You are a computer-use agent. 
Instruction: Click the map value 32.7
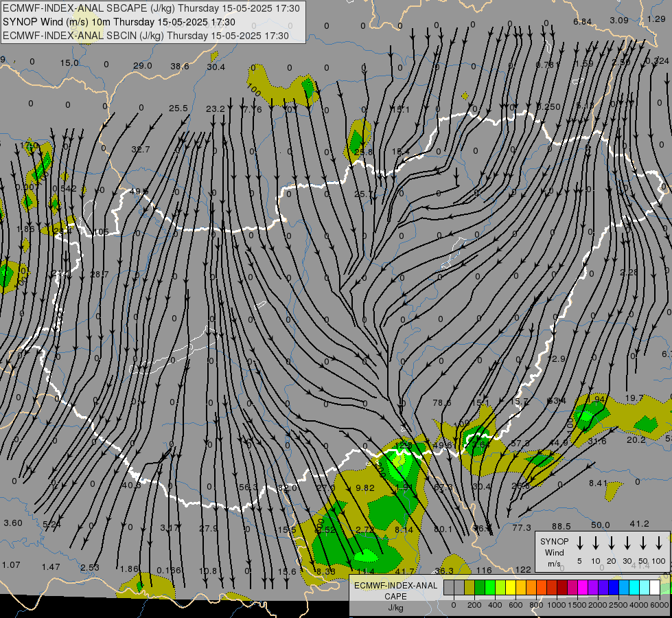(x=141, y=149)
